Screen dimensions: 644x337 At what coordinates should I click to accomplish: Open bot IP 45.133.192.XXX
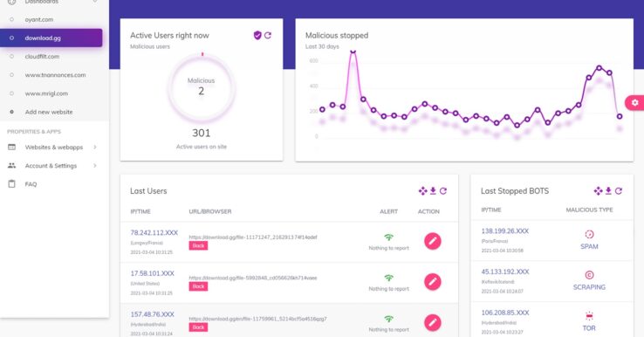[504, 272]
